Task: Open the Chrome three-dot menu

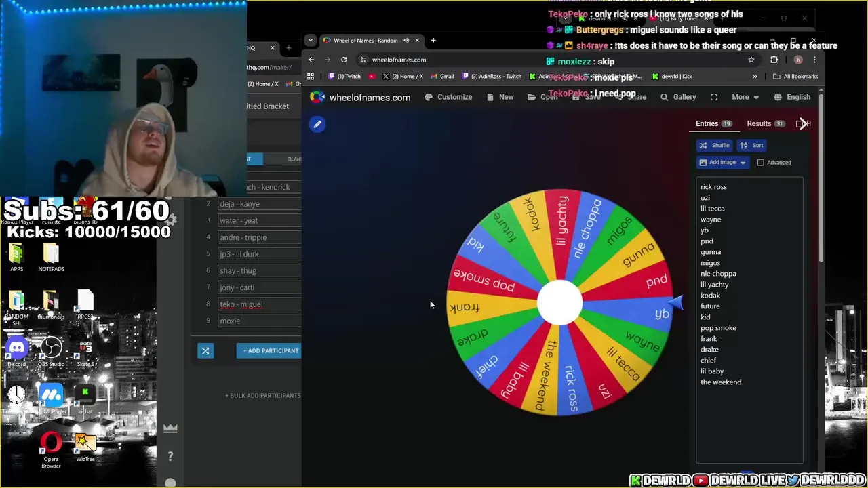Action: [814, 60]
